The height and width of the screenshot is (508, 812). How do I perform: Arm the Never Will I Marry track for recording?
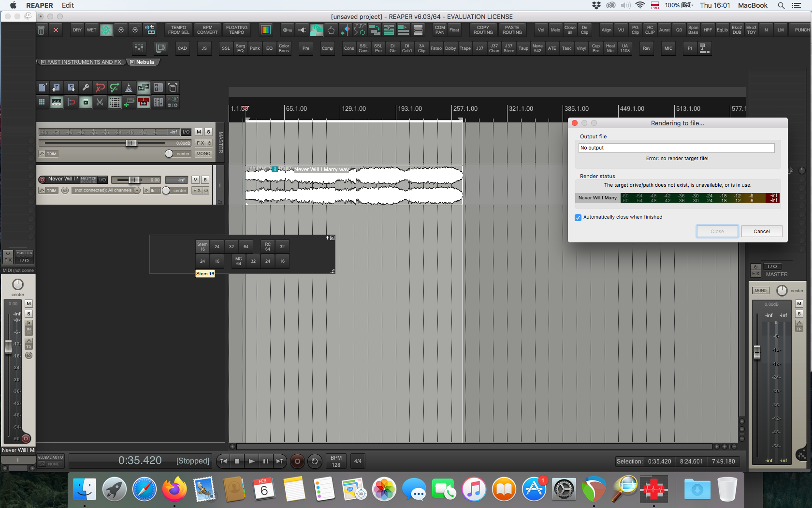(x=42, y=179)
